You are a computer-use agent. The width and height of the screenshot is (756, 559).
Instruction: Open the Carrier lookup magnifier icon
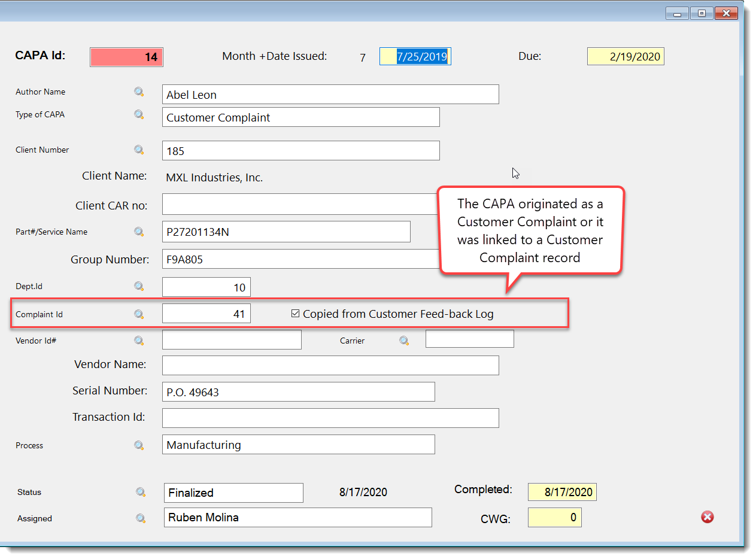tap(404, 341)
